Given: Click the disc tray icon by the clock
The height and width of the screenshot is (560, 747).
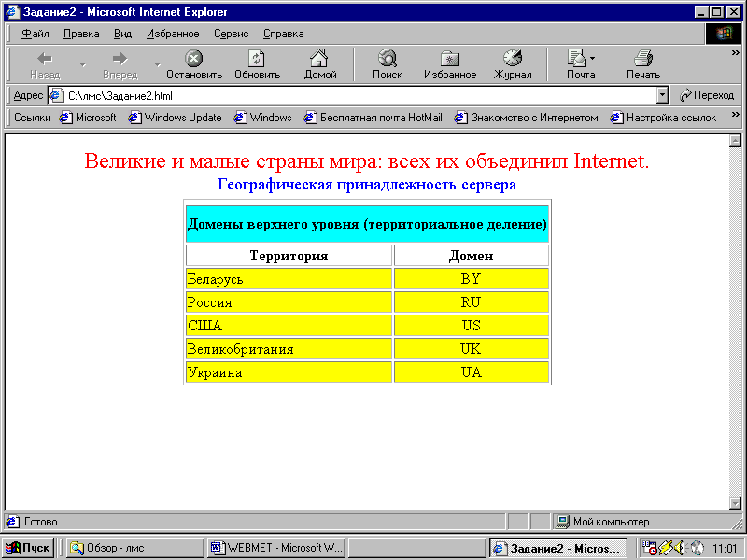Looking at the screenshot, I should (697, 548).
